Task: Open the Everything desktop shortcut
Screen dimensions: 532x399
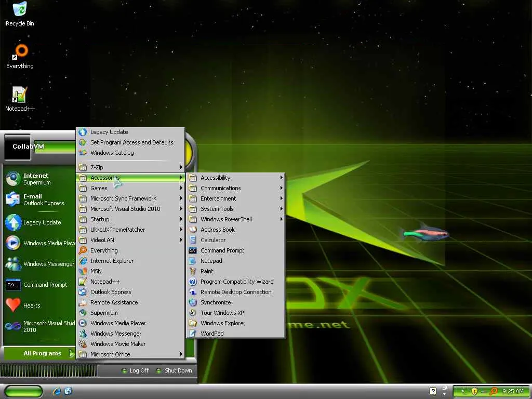Action: (x=20, y=56)
